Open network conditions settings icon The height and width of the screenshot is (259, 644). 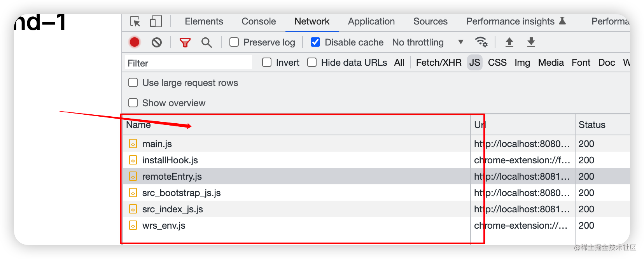click(x=481, y=42)
